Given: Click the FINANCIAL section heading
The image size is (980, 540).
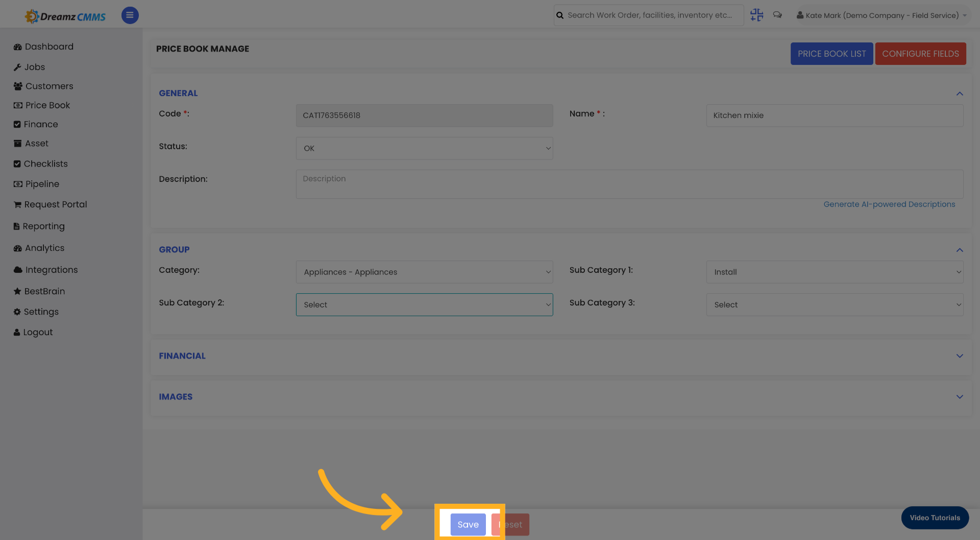Looking at the screenshot, I should [182, 356].
